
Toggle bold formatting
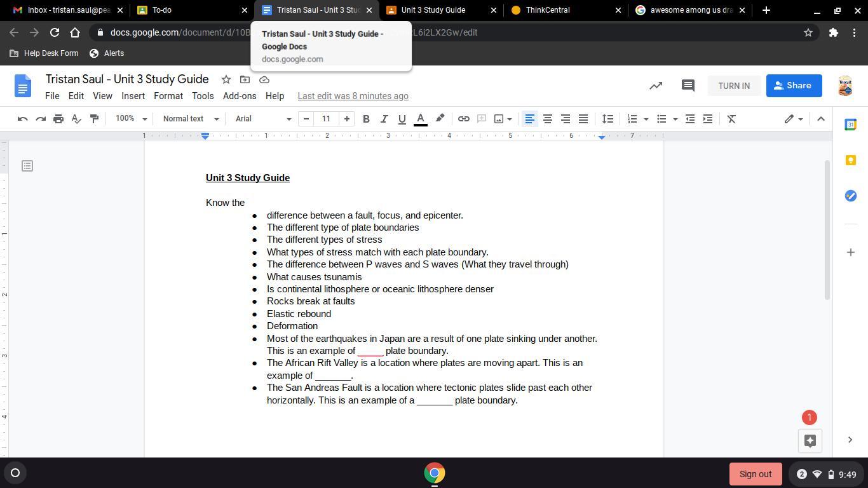[366, 119]
